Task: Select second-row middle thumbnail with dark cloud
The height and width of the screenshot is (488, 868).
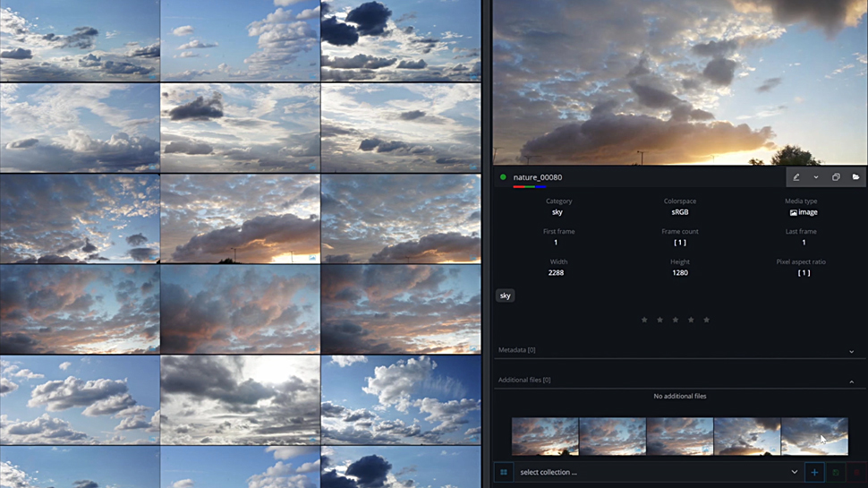Action: (240, 128)
